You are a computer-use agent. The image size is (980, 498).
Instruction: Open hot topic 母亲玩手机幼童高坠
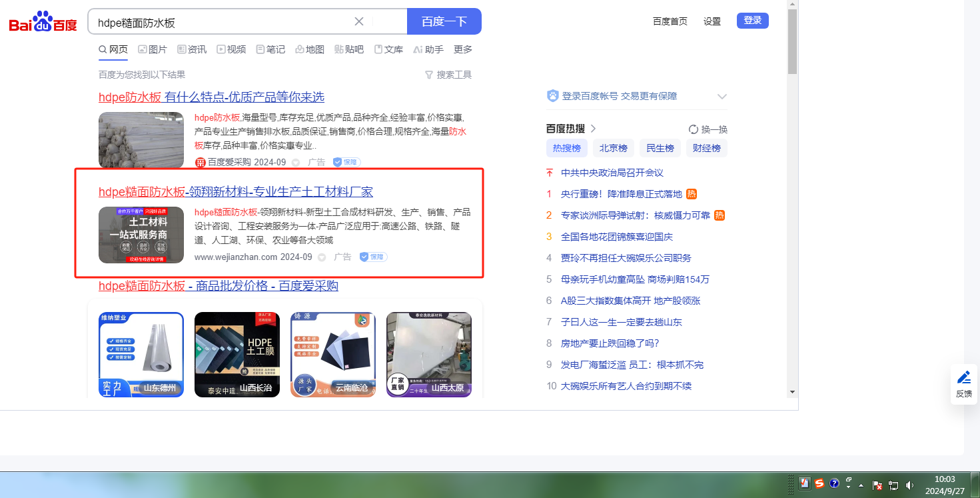636,279
